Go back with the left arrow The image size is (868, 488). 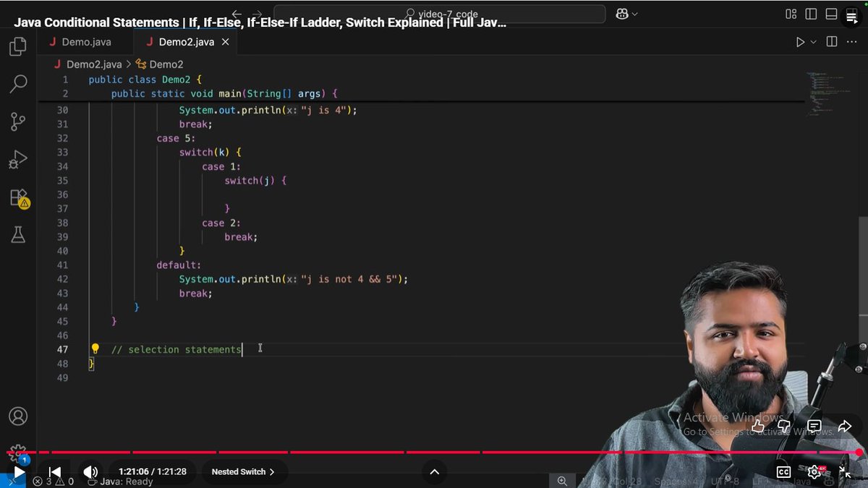click(x=237, y=14)
